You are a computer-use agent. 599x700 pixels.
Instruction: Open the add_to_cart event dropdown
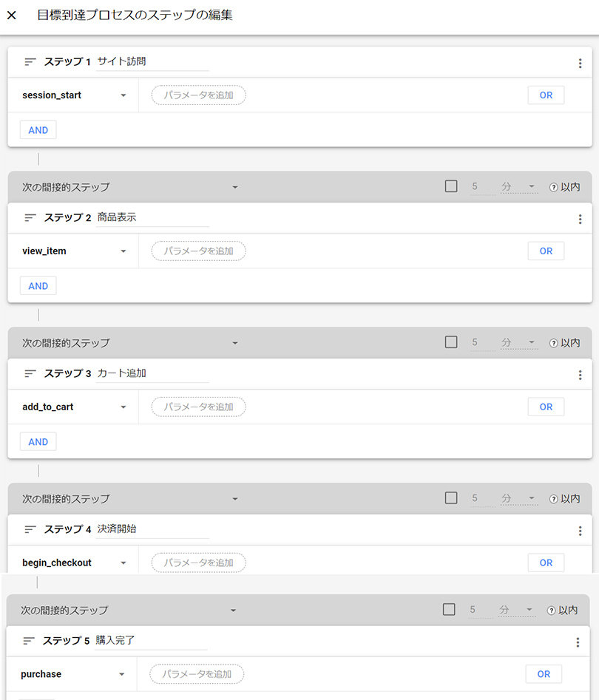tap(123, 407)
